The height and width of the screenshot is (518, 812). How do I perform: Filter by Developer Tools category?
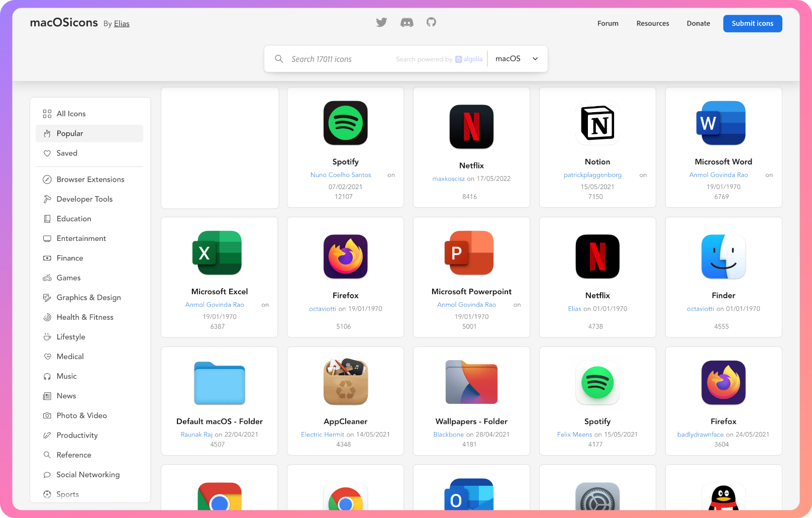[x=89, y=199]
